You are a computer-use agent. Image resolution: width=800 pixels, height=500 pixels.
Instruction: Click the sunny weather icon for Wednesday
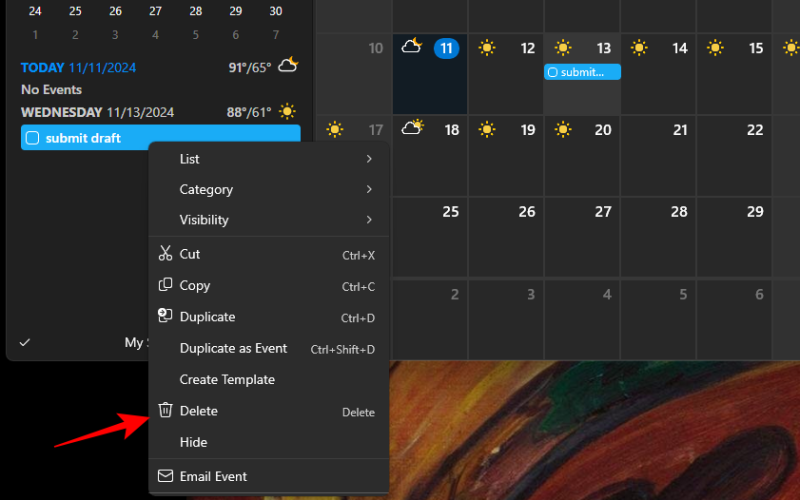pos(288,112)
